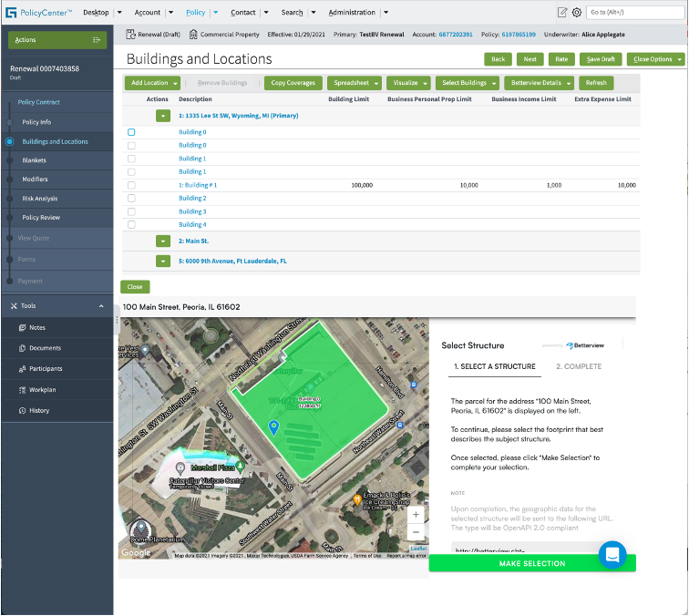Viewport: 689px width, 616px height.
Task: Click the Rate button
Action: (561, 59)
